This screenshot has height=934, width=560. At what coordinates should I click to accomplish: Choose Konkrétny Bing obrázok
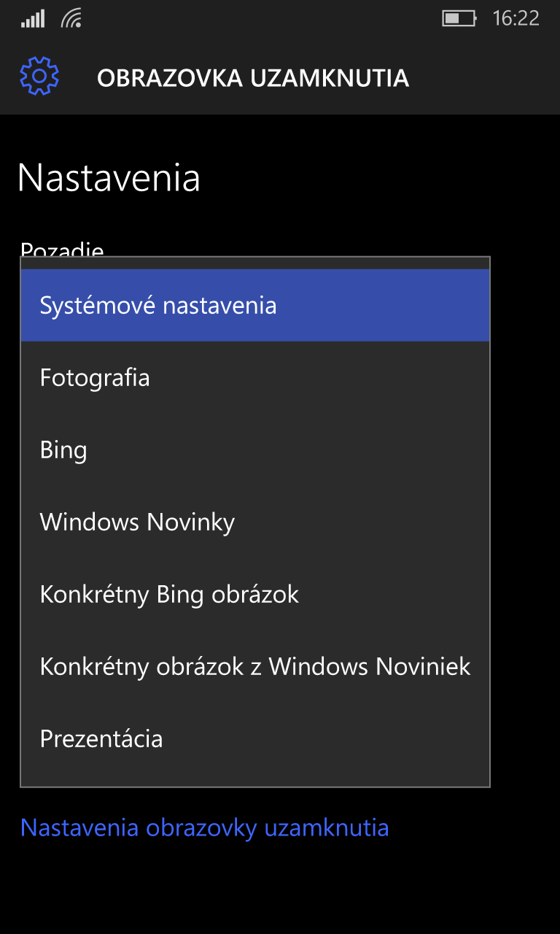(x=255, y=594)
